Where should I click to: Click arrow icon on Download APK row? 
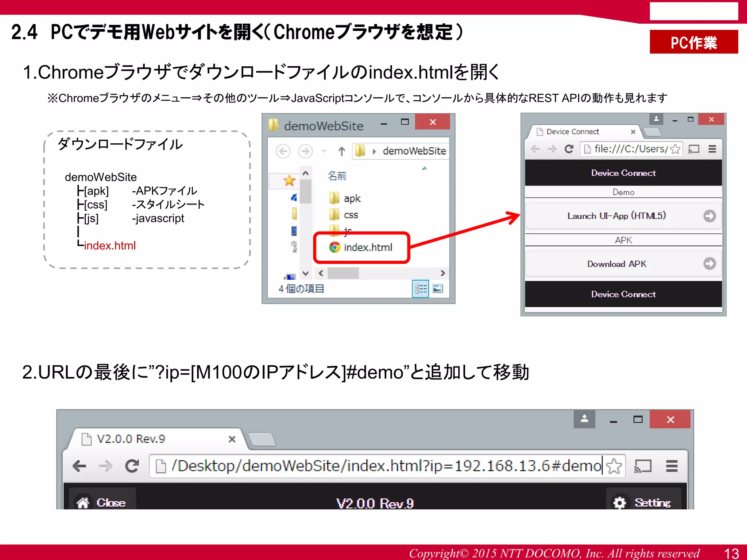(x=709, y=264)
